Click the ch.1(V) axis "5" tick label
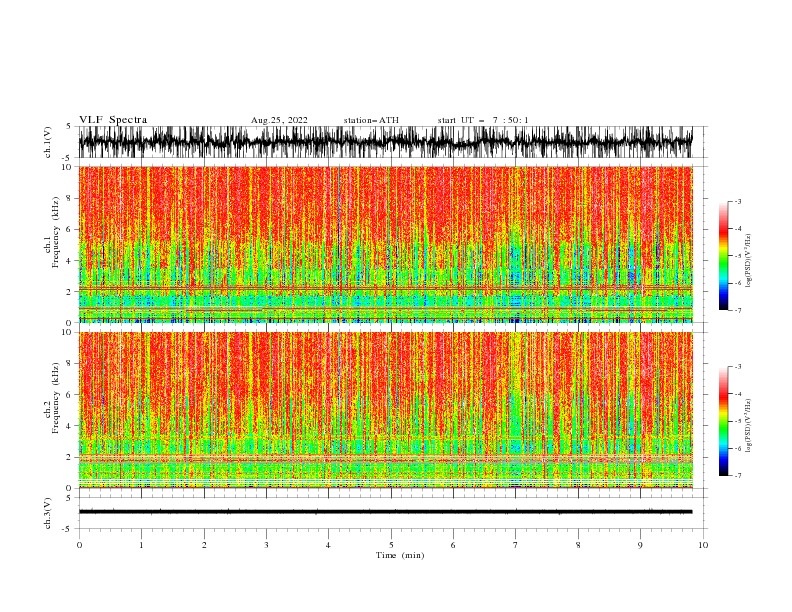Image resolution: width=792 pixels, height=612 pixels. pos(69,126)
